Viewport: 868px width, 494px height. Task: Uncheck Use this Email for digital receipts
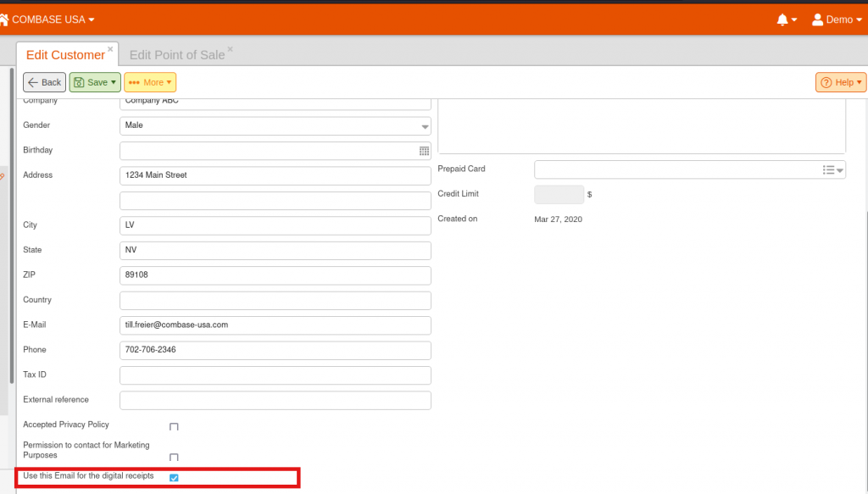174,477
